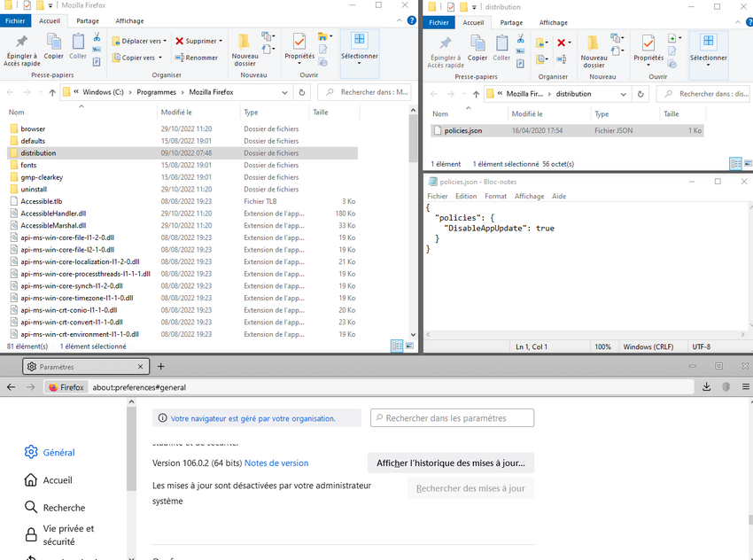Open Edition menu in Bloc-notes
The width and height of the screenshot is (753, 560).
coord(466,196)
